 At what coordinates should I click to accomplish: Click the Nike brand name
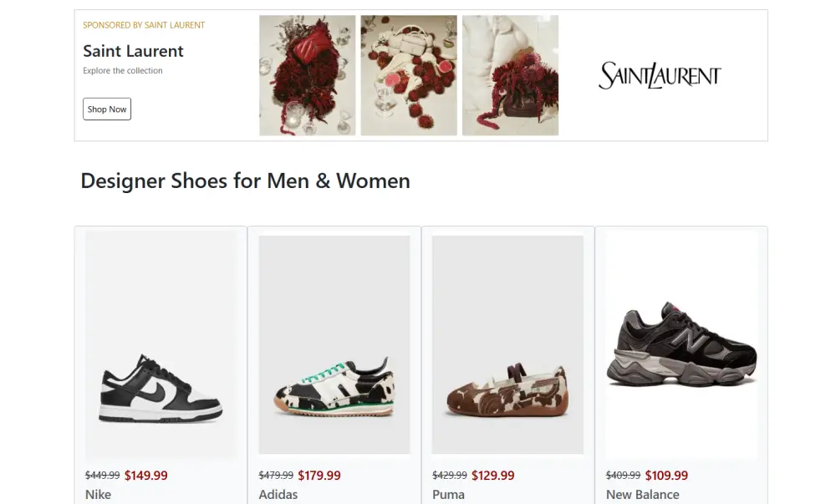coord(98,495)
